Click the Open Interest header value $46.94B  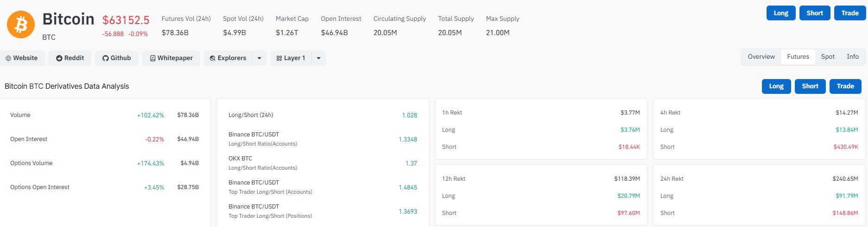(334, 33)
